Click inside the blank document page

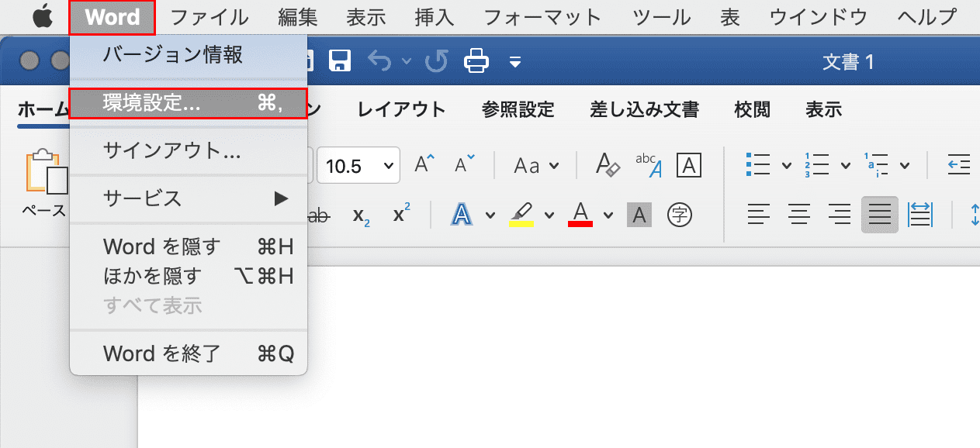[559, 357]
